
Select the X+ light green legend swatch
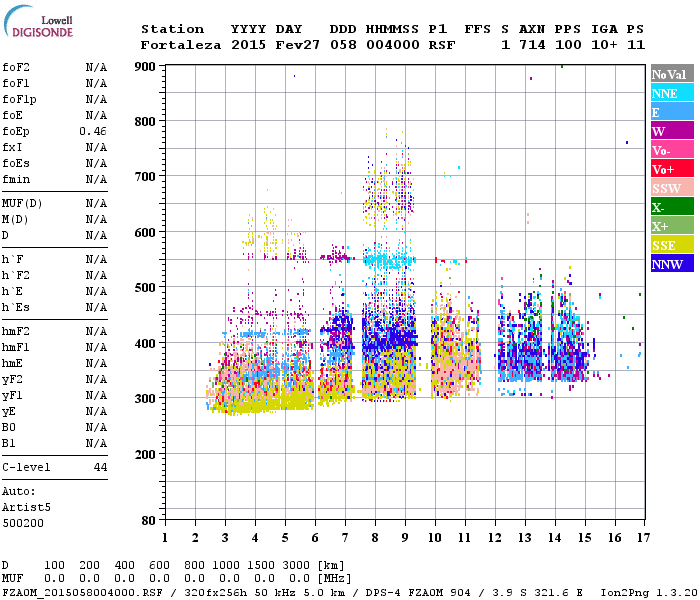(672, 225)
